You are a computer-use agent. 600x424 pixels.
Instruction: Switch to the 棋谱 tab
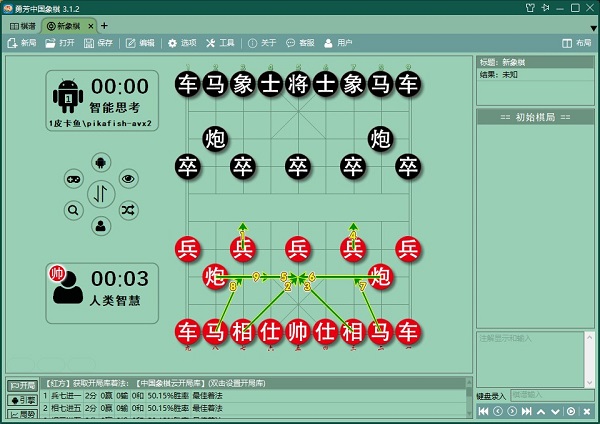click(x=21, y=24)
